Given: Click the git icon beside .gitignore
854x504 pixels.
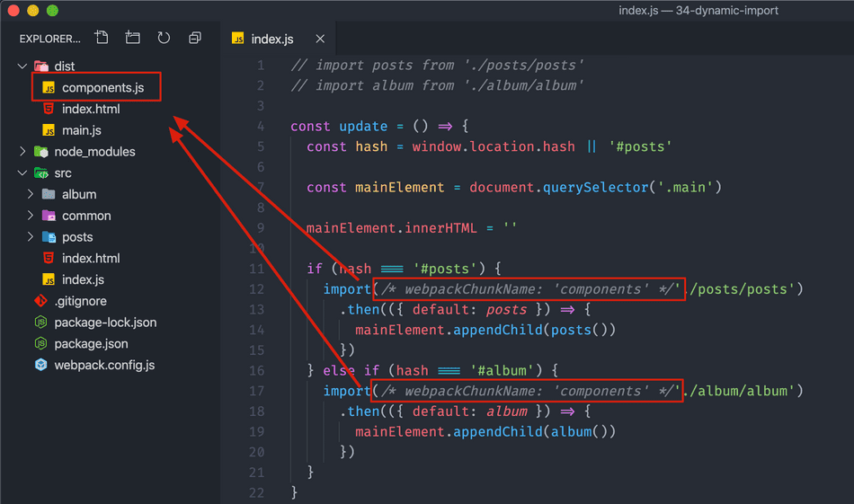Looking at the screenshot, I should [x=40, y=301].
